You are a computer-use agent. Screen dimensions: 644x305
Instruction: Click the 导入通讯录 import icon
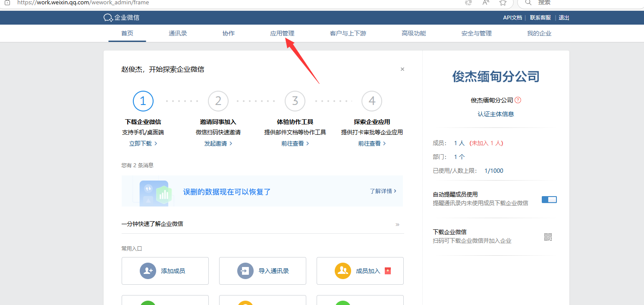pos(245,271)
